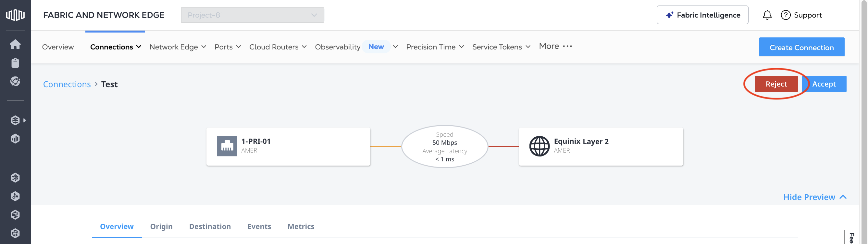Accept the Test connection
The width and height of the screenshot is (868, 244).
[x=824, y=84]
